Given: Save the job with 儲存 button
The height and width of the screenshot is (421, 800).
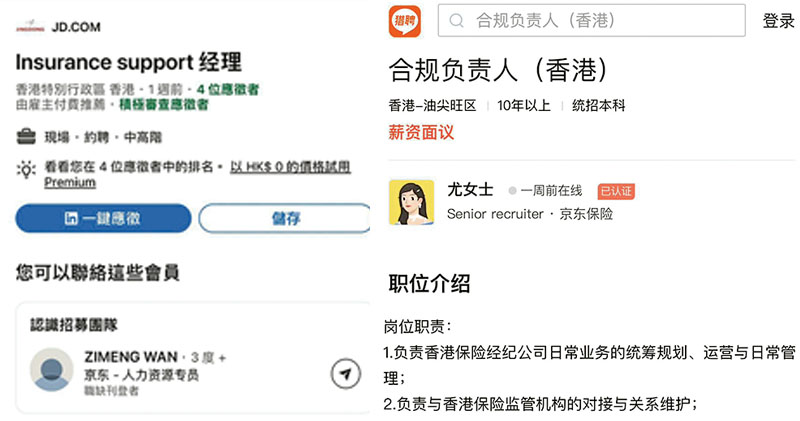Looking at the screenshot, I should click(x=285, y=218).
